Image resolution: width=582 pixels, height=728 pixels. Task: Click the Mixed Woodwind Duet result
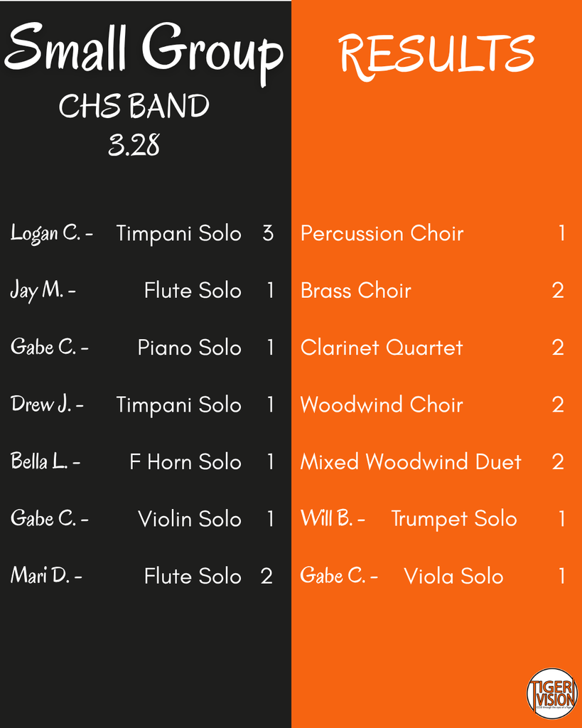click(x=410, y=462)
